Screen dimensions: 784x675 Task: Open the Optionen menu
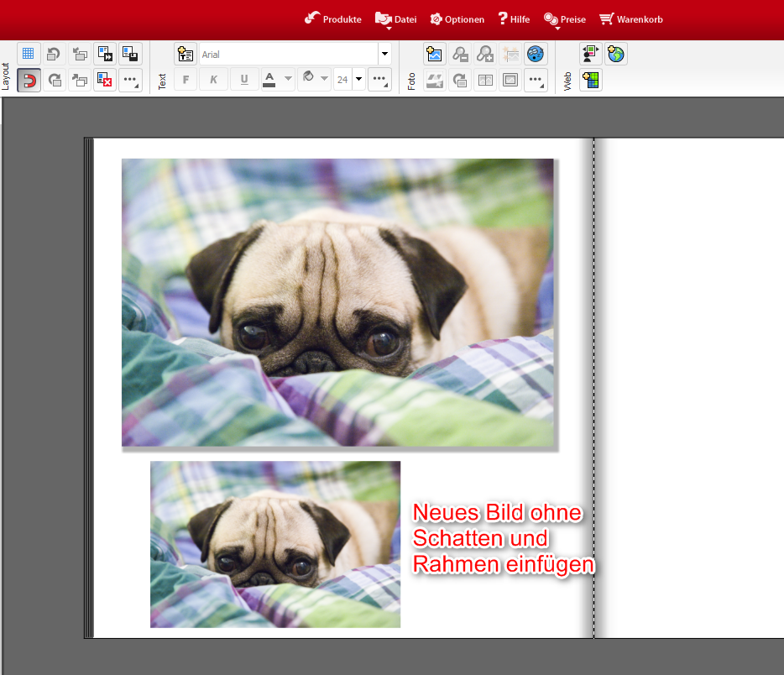[457, 19]
